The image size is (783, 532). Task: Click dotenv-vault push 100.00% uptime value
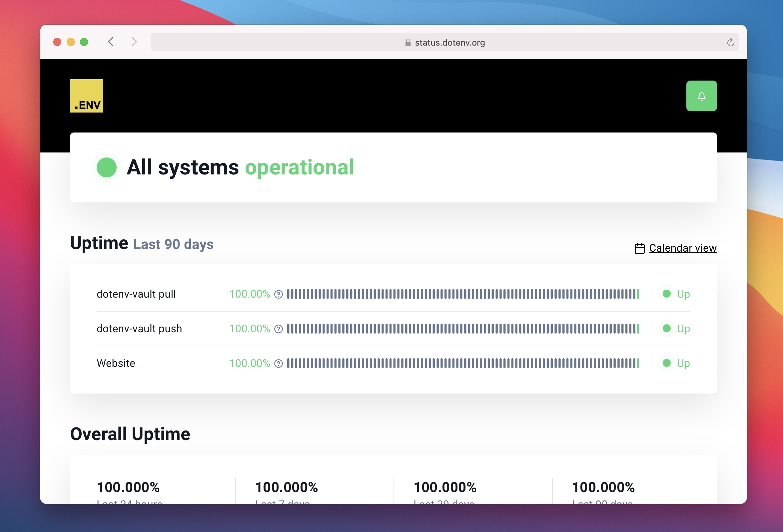point(250,329)
